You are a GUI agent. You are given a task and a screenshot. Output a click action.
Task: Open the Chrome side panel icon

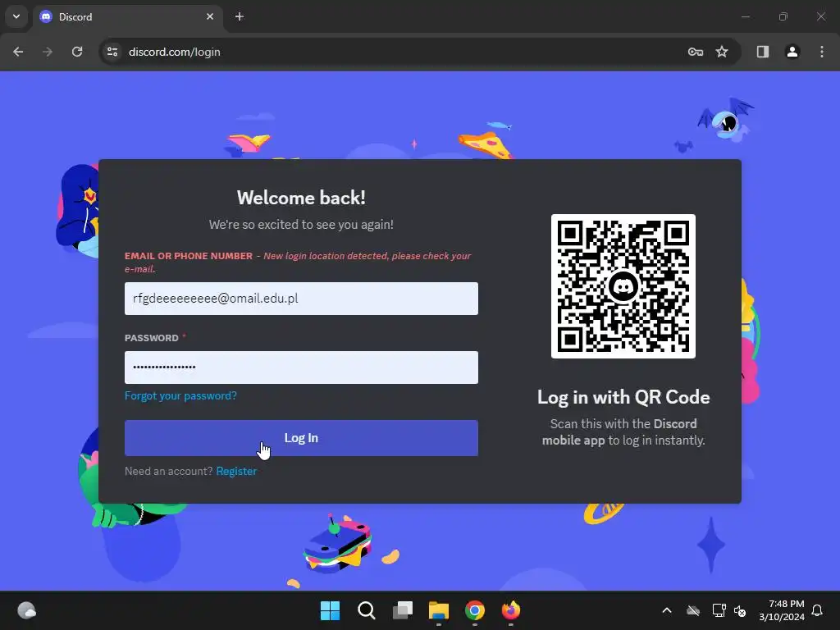763,52
